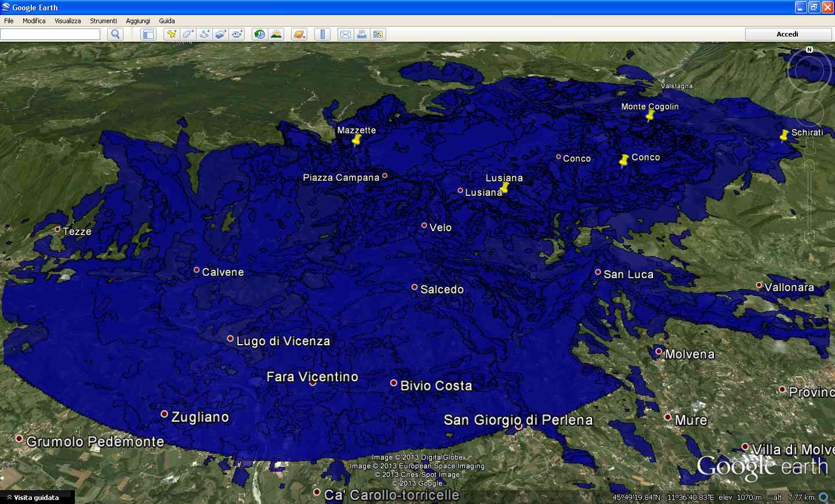Open the Aggiungi menu
This screenshot has height=504, width=835.
click(x=138, y=21)
